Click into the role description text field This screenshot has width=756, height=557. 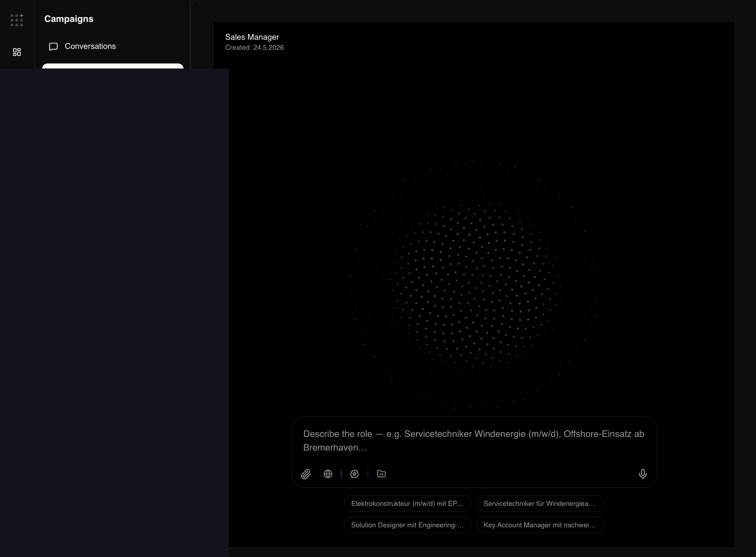(x=474, y=441)
